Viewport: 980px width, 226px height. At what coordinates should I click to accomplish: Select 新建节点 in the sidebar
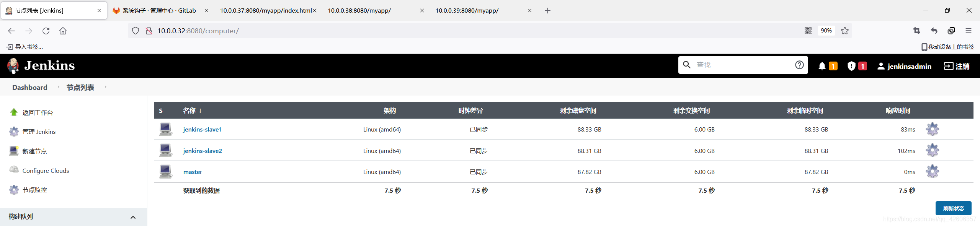point(34,151)
